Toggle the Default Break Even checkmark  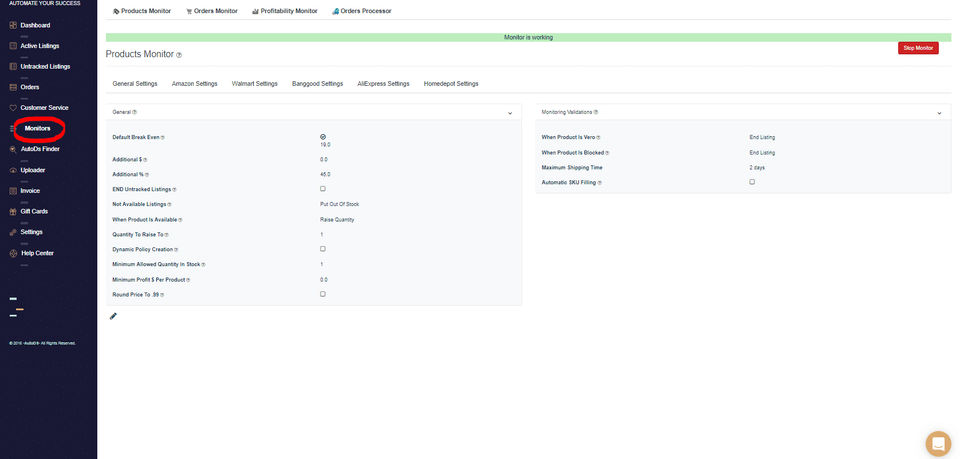pyautogui.click(x=323, y=137)
